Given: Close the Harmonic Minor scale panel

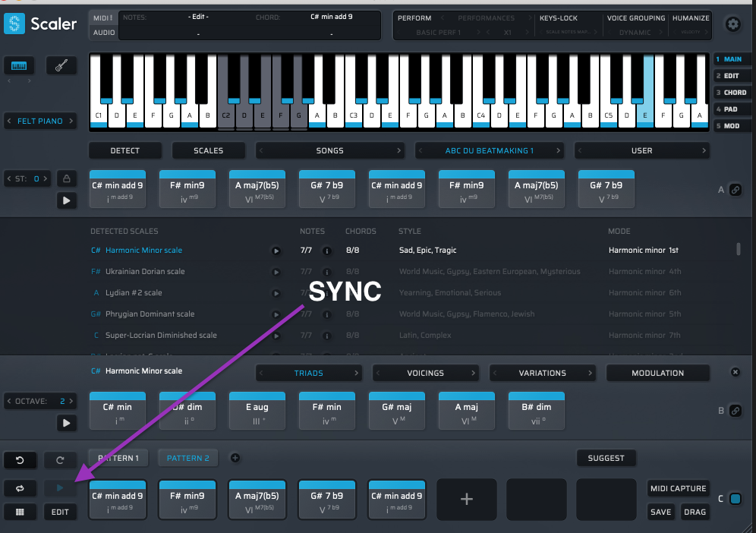Looking at the screenshot, I should coord(735,372).
